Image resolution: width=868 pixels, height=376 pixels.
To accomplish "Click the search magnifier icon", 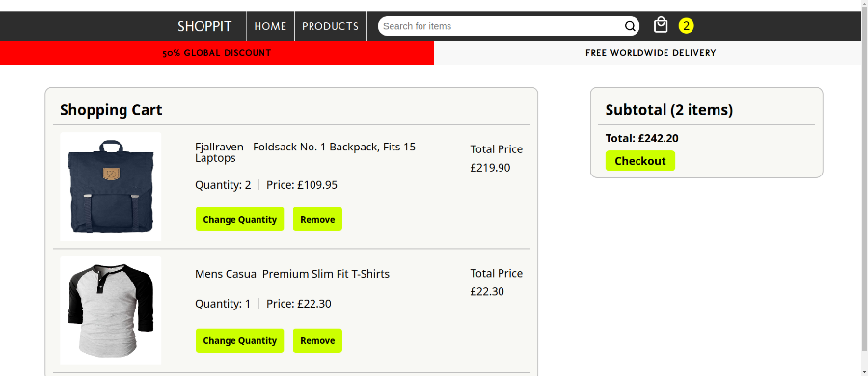I will [630, 26].
